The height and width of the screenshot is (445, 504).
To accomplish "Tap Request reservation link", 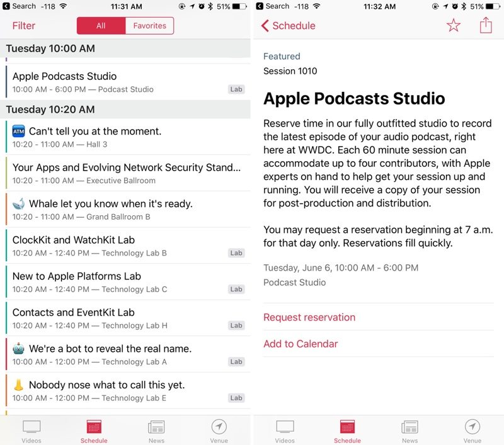I will tap(309, 317).
